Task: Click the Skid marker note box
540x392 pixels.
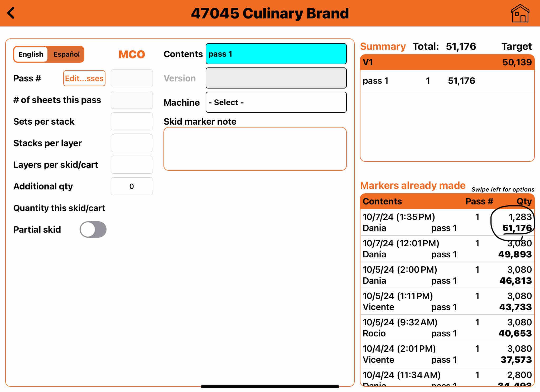Action: (255, 149)
